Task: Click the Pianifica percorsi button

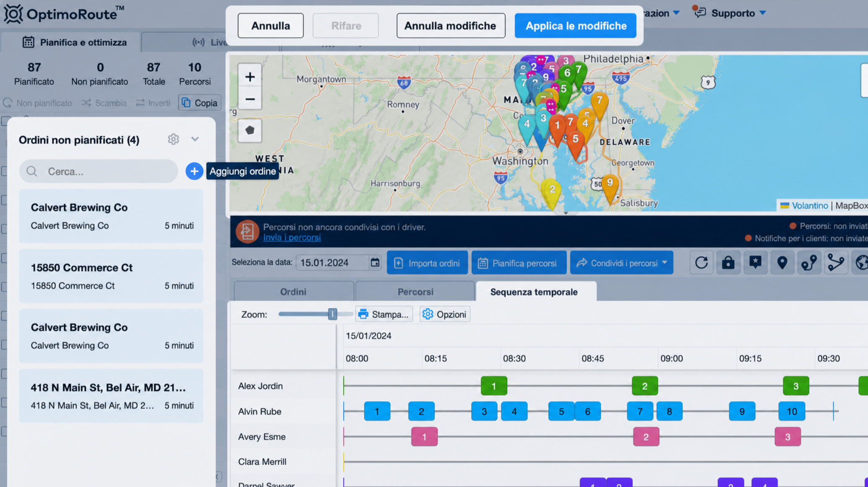Action: (519, 263)
